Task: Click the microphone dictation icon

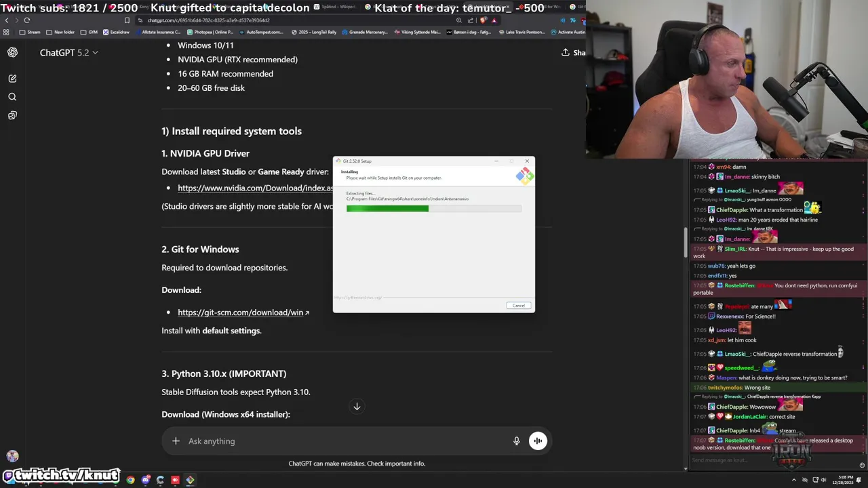Action: (x=517, y=441)
